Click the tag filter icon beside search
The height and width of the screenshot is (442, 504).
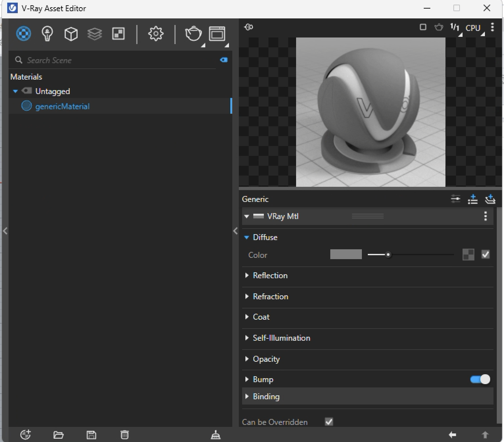tap(224, 60)
